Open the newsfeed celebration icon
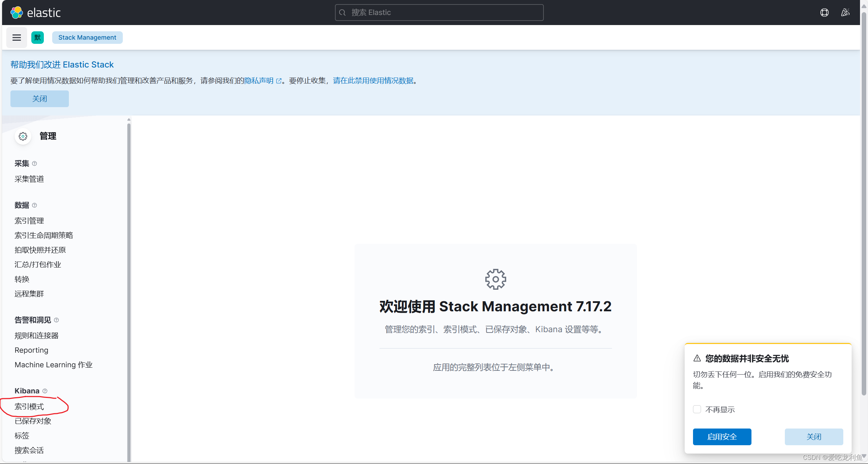 point(845,13)
